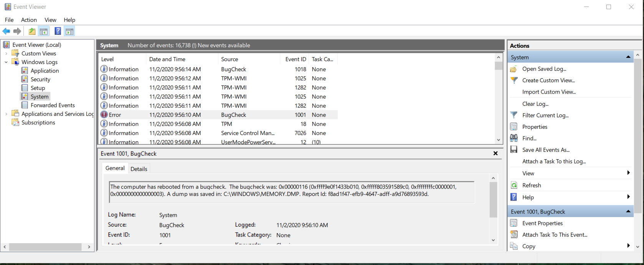Select the General tab
Viewport: 644px width, 265px height.
coord(115,168)
